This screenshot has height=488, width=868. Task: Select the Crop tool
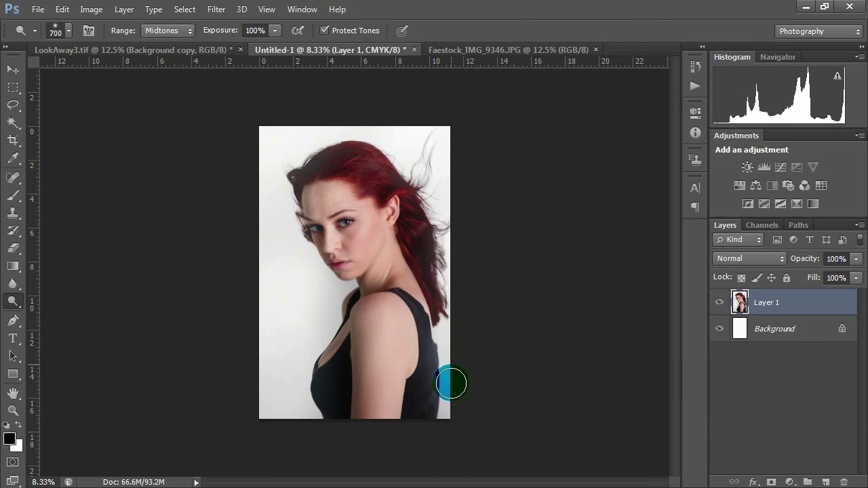tap(13, 140)
